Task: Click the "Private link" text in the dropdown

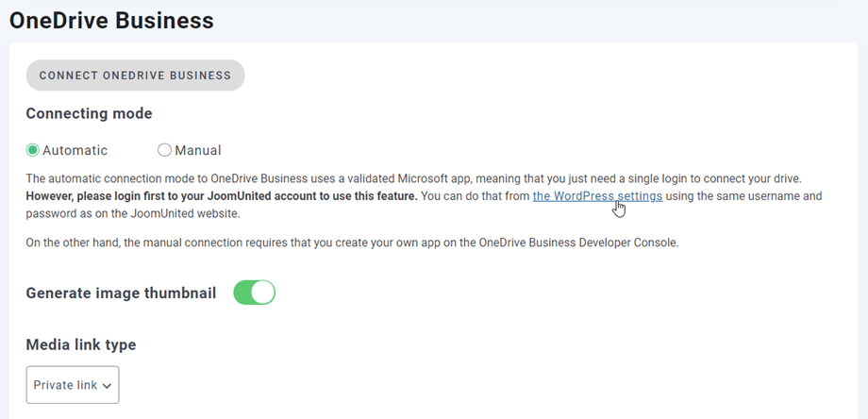Action: point(65,385)
